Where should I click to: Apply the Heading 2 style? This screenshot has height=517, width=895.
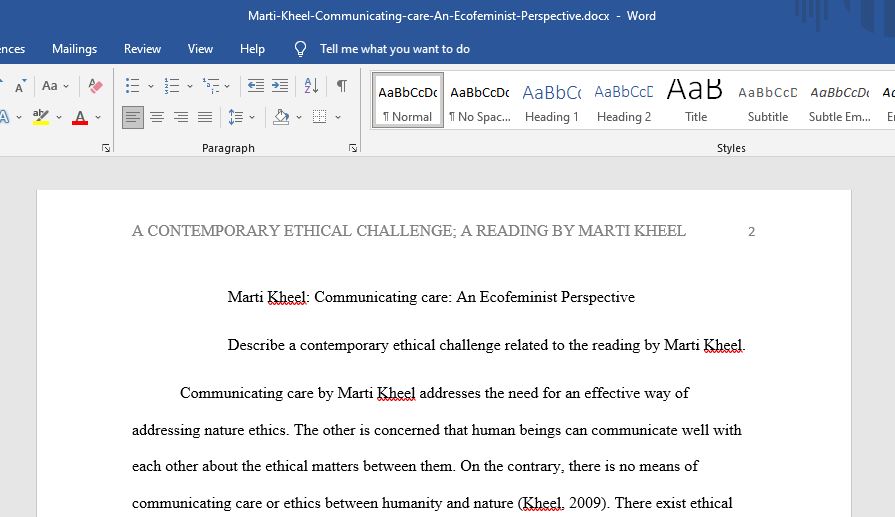click(x=623, y=100)
